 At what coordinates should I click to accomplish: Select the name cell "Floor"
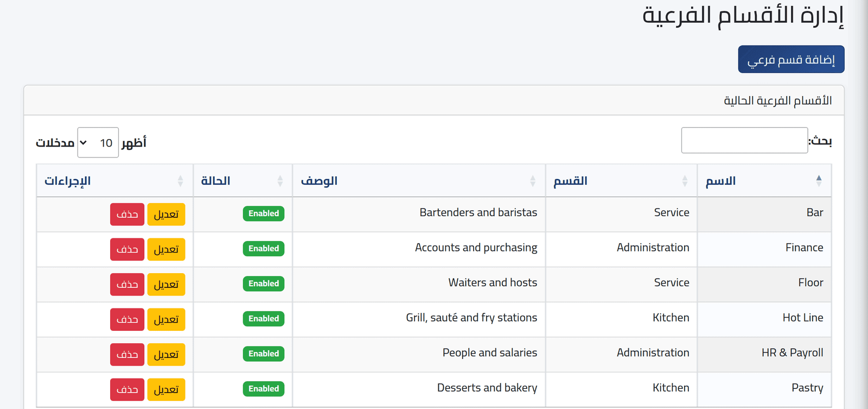coord(764,284)
